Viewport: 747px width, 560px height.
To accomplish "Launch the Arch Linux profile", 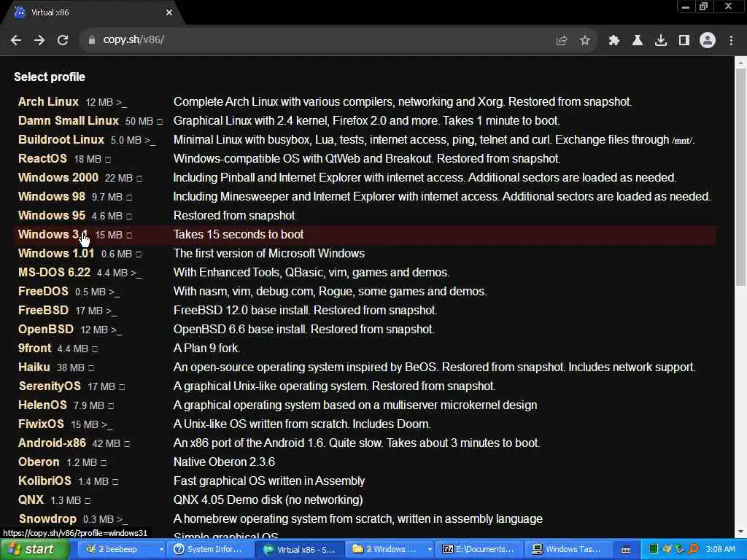I will (x=48, y=101).
